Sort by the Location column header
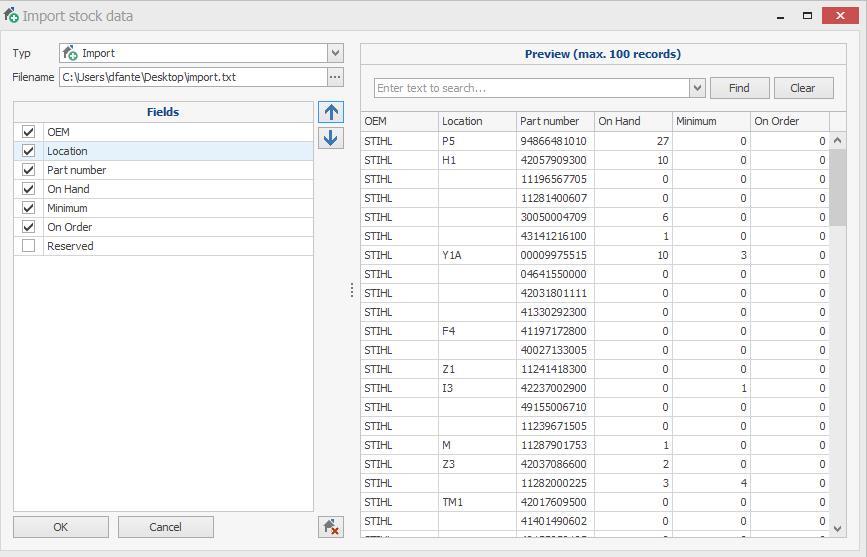867x557 pixels. (x=478, y=121)
